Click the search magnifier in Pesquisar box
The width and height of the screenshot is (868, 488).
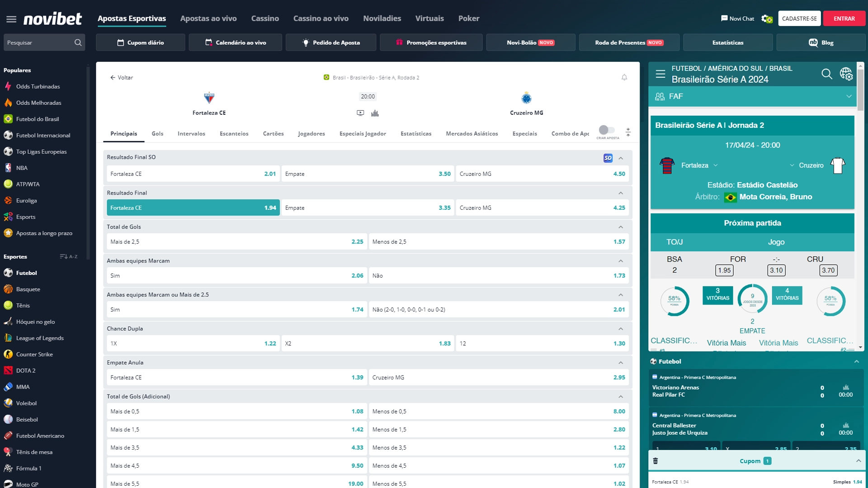coord(78,42)
